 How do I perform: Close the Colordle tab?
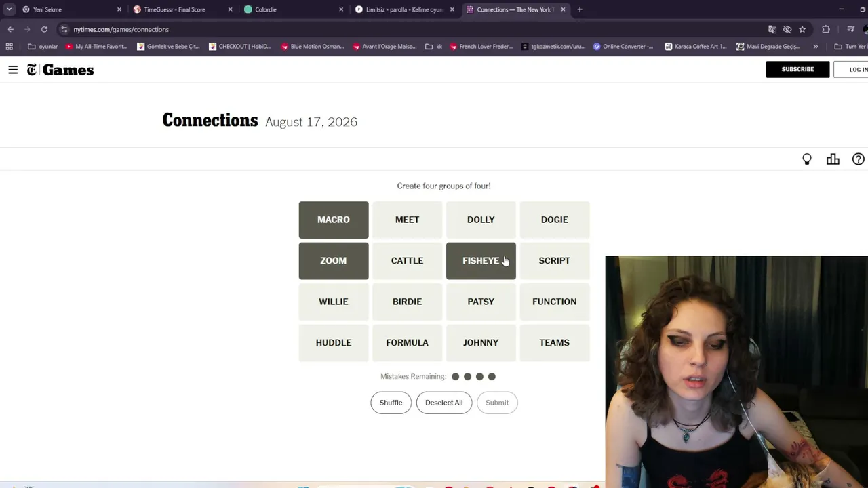(x=341, y=9)
